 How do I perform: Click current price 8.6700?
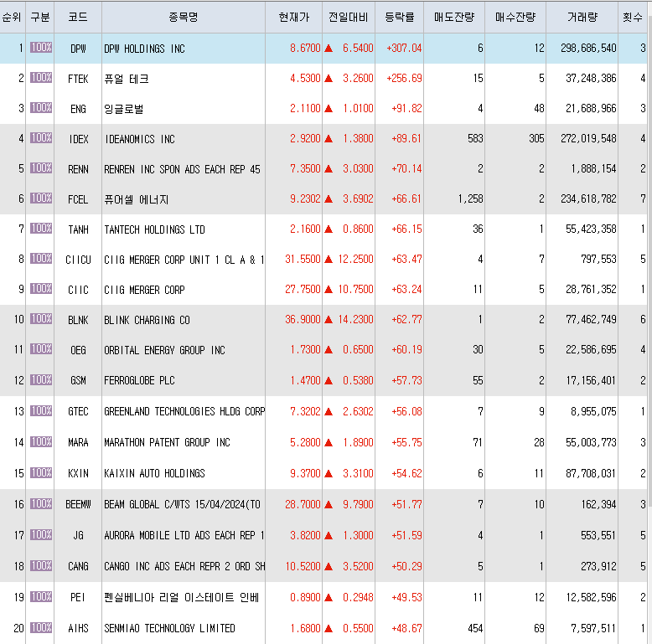[x=305, y=49]
